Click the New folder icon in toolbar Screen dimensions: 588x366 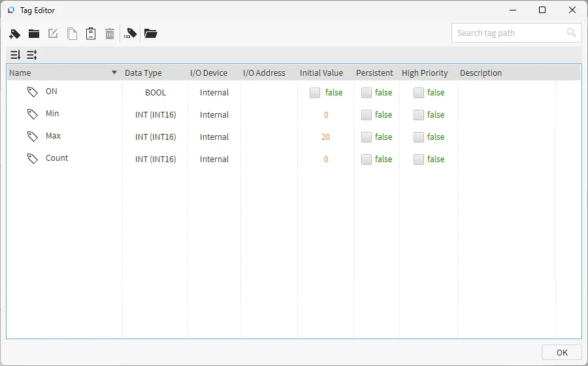click(34, 33)
